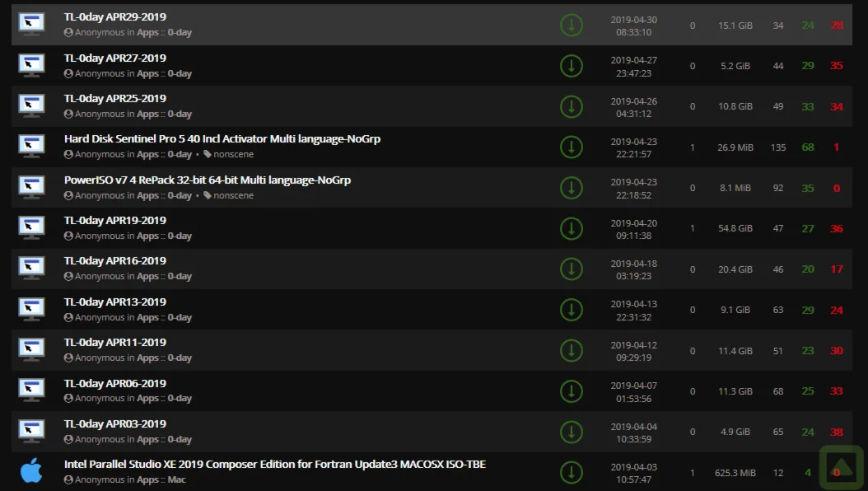Screen dimensions: 868x491
Task: Click Apps category icon for TL-0day APR16-2019
Action: [31, 269]
